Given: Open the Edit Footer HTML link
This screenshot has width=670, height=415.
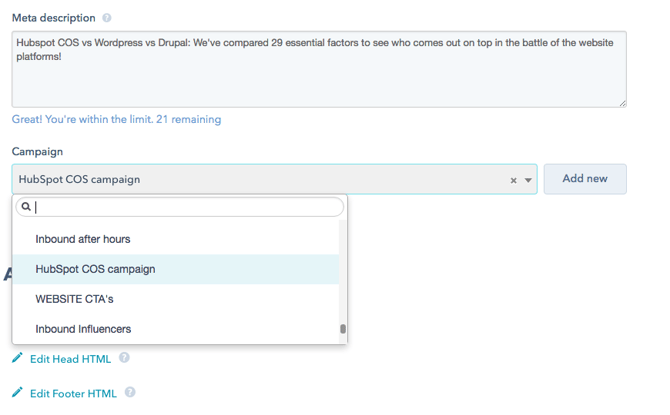Looking at the screenshot, I should (x=73, y=394).
